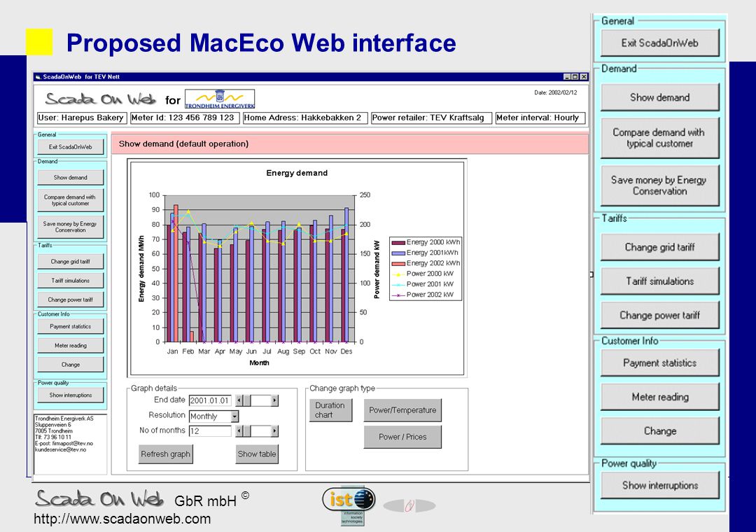This screenshot has height=532, width=756.
Task: Open the Resolution dropdown showing Monthly
Action: 234,416
